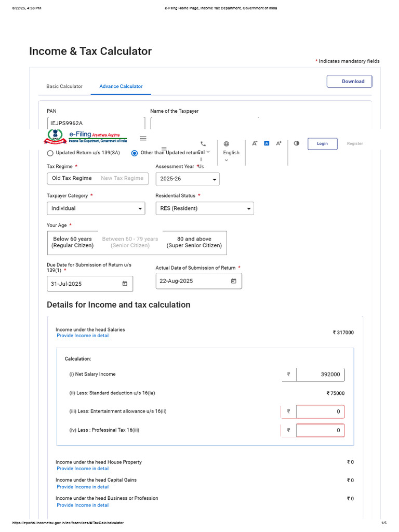Select Below 60 years age option
This screenshot has width=399, height=532.
(73, 242)
